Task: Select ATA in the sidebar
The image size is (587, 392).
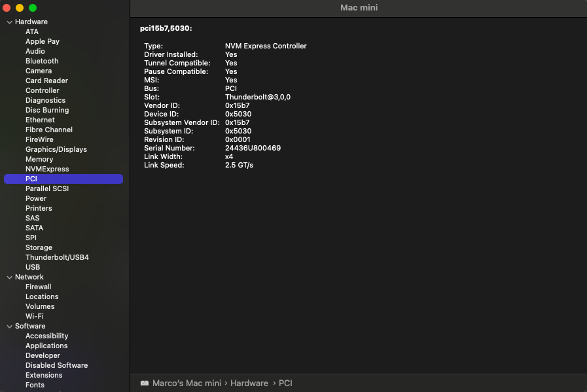Action: (x=32, y=31)
